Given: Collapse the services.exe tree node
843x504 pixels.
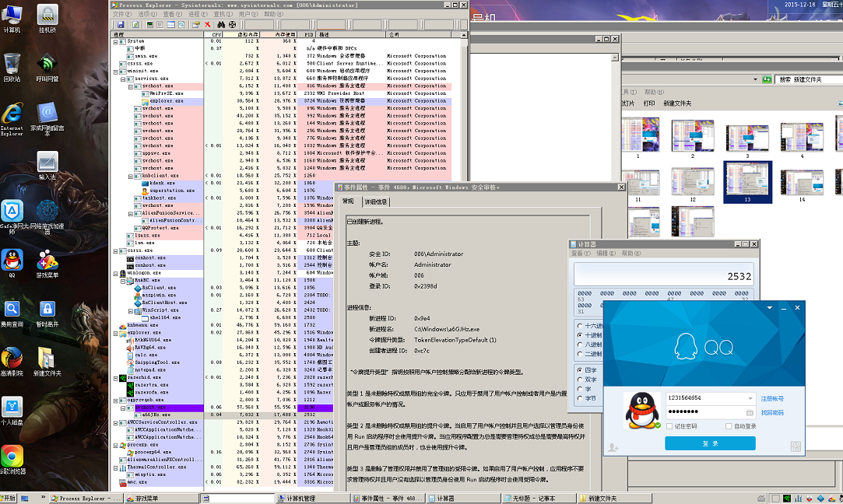Looking at the screenshot, I should point(122,79).
